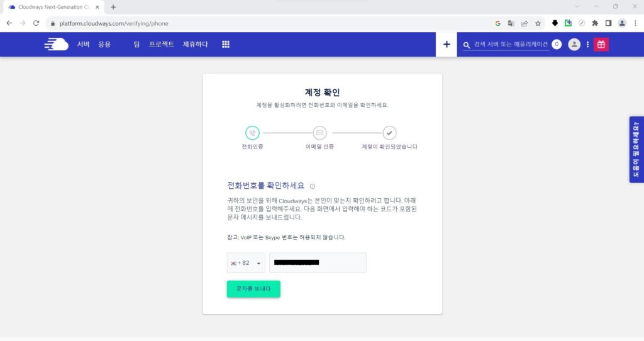
Task: Click the email verification step icon
Action: [319, 133]
